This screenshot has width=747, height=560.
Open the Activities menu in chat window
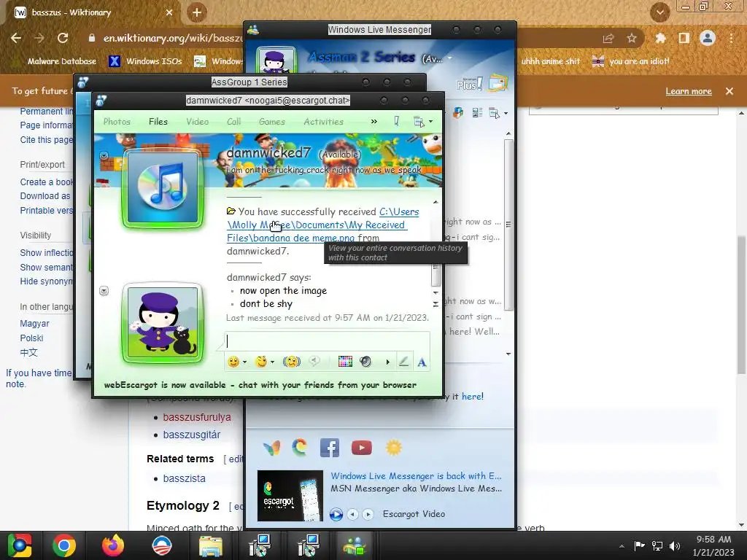[323, 122]
